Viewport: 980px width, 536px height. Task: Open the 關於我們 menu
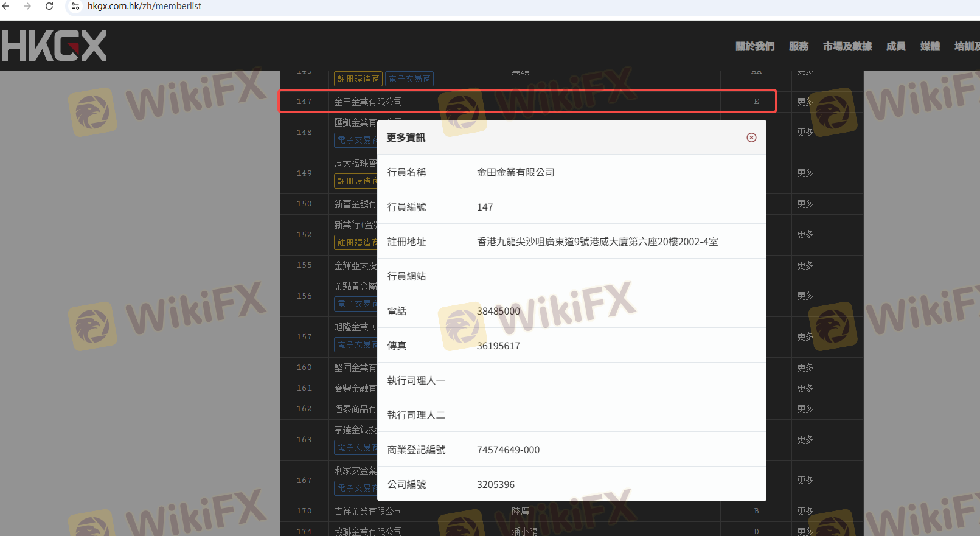pos(754,46)
